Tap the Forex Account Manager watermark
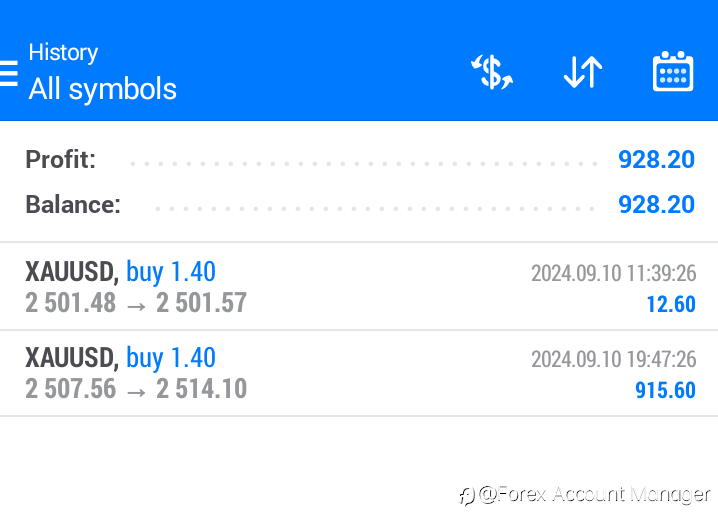This screenshot has width=718, height=530. coord(585,494)
